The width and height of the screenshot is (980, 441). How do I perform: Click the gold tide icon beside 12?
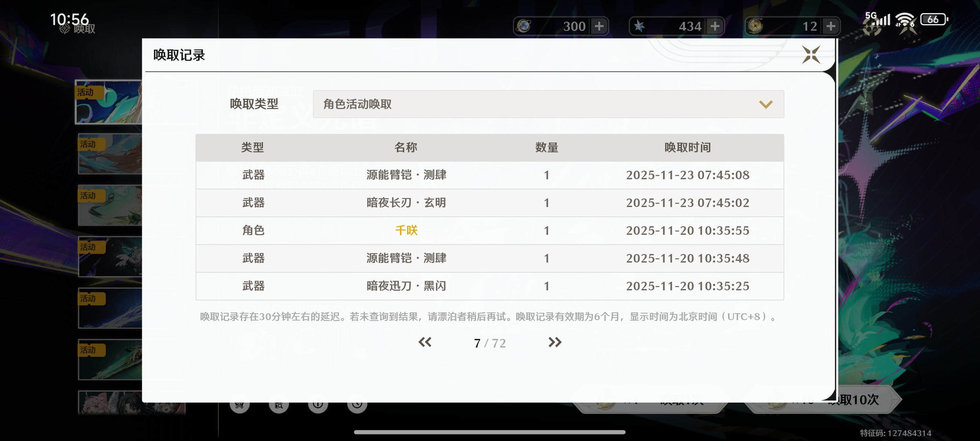(755, 27)
